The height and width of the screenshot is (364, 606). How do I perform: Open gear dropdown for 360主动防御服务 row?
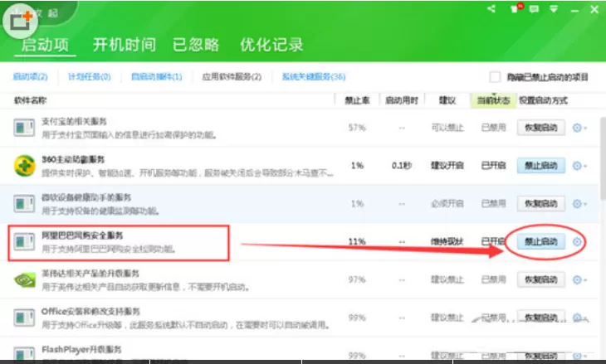pyautogui.click(x=579, y=166)
